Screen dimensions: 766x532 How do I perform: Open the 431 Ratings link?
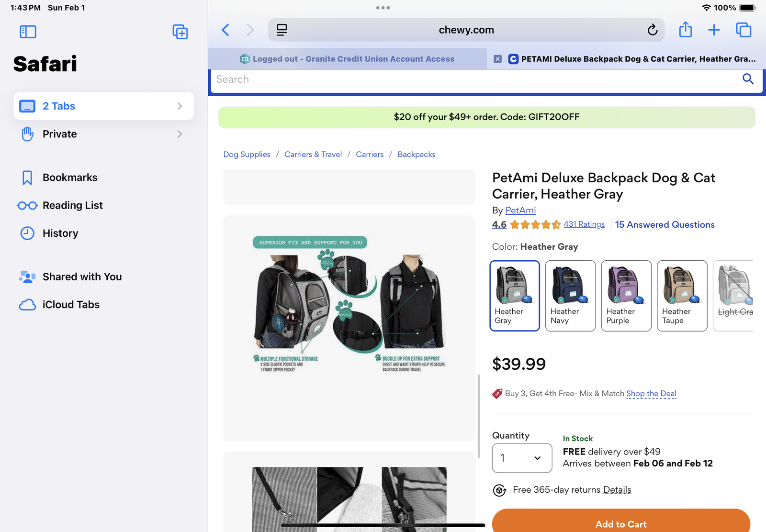click(x=584, y=224)
